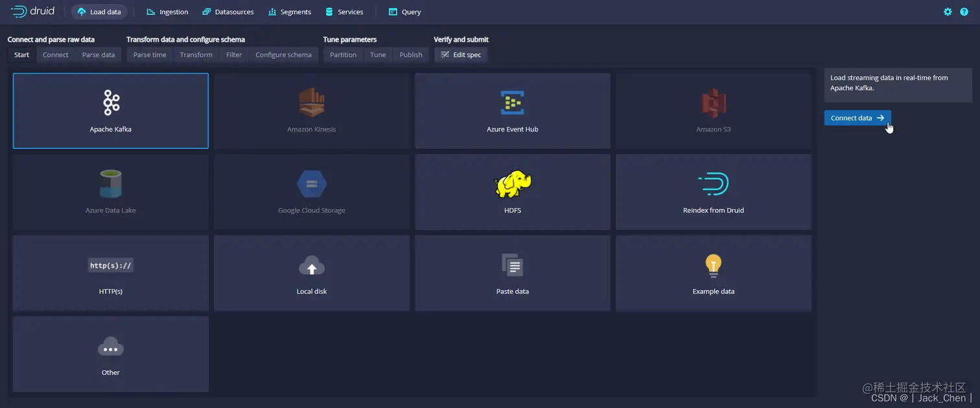Click the Datasources icon in navbar
Viewport: 980px width, 408px height.
click(207, 12)
